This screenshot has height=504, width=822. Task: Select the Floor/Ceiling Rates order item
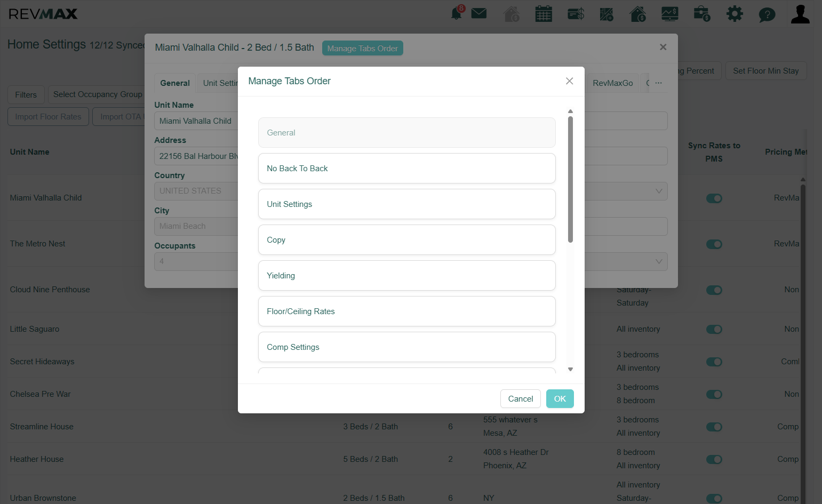click(407, 311)
